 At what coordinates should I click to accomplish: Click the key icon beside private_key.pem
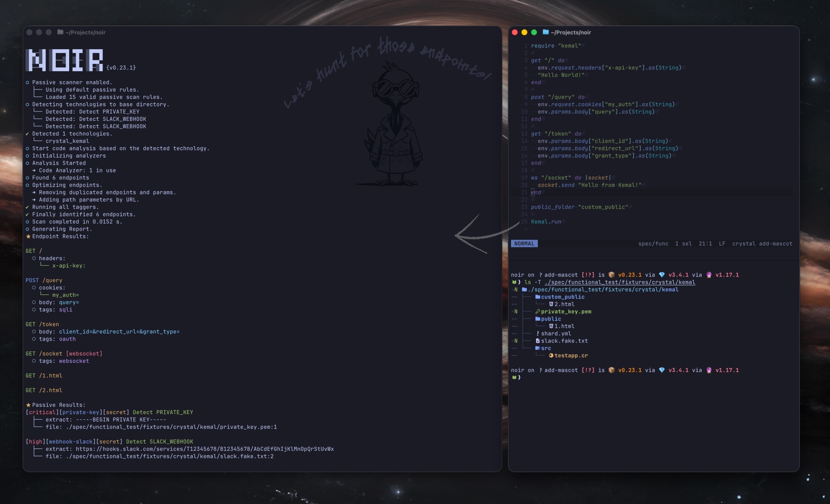(x=538, y=311)
